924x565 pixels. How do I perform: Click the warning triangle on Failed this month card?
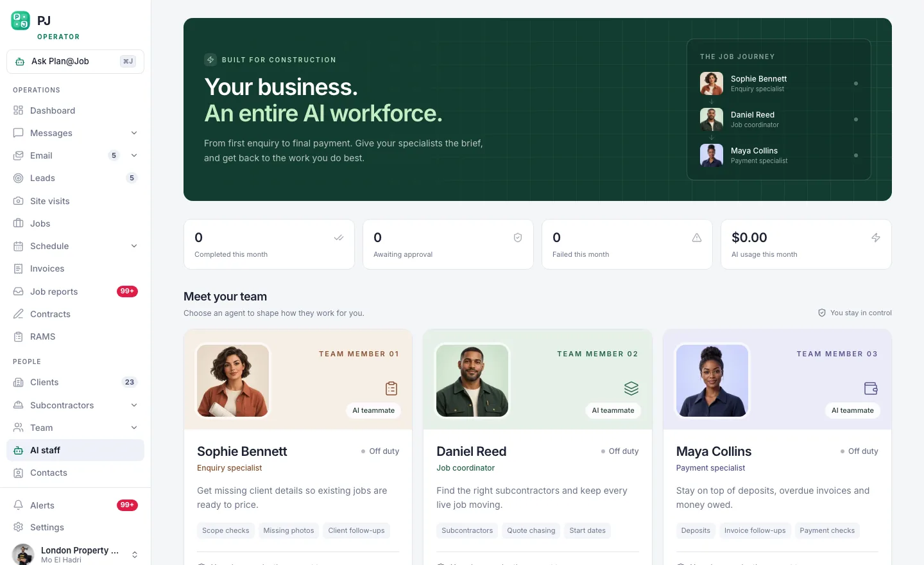[697, 238]
